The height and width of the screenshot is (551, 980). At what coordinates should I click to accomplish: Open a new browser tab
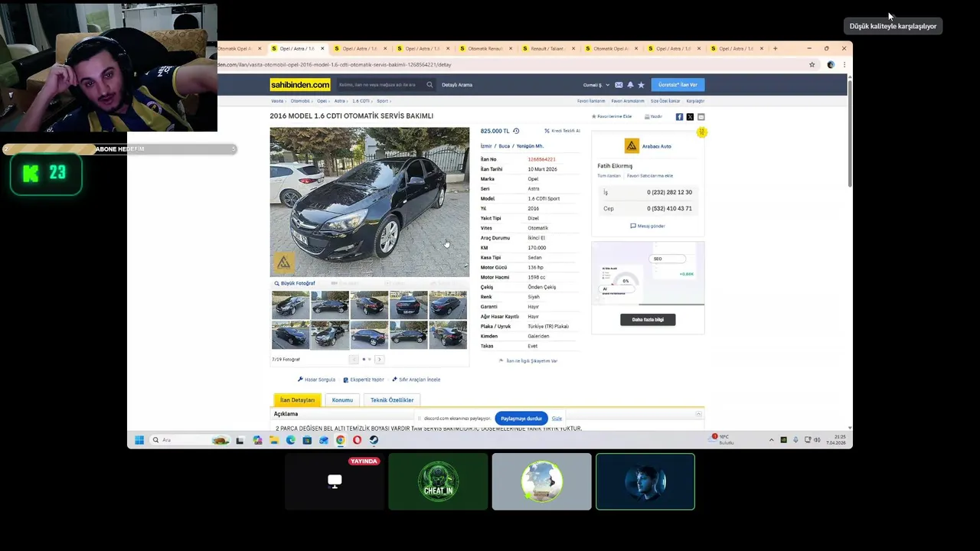[x=775, y=48]
